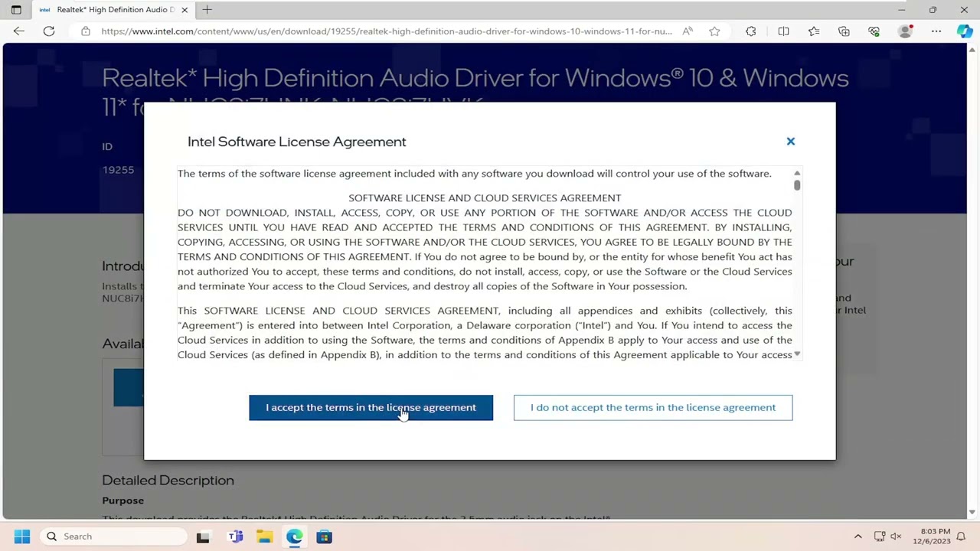The width and height of the screenshot is (980, 551).
Task: Go back to the previous page
Action: point(19,31)
